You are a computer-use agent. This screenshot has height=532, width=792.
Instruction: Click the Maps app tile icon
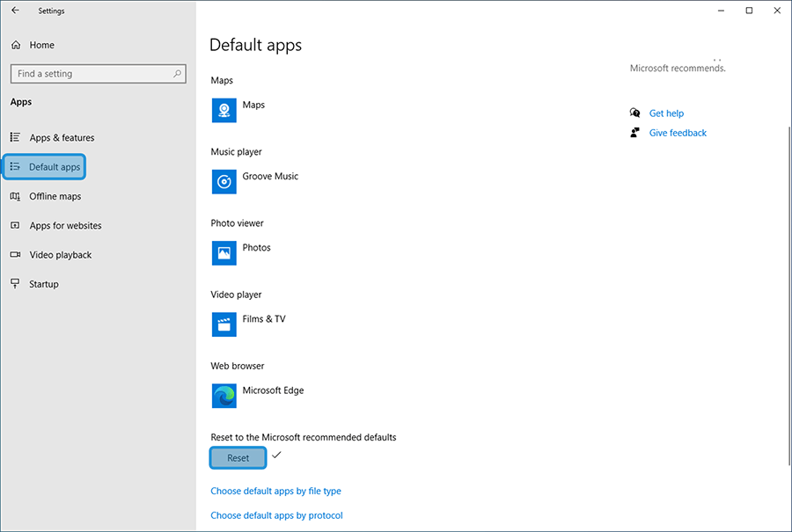[224, 111]
